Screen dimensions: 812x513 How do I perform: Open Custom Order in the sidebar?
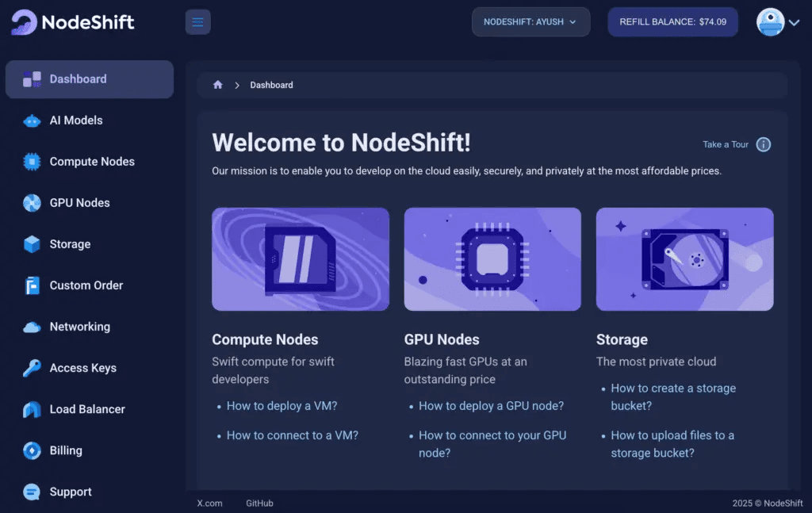pyautogui.click(x=86, y=285)
